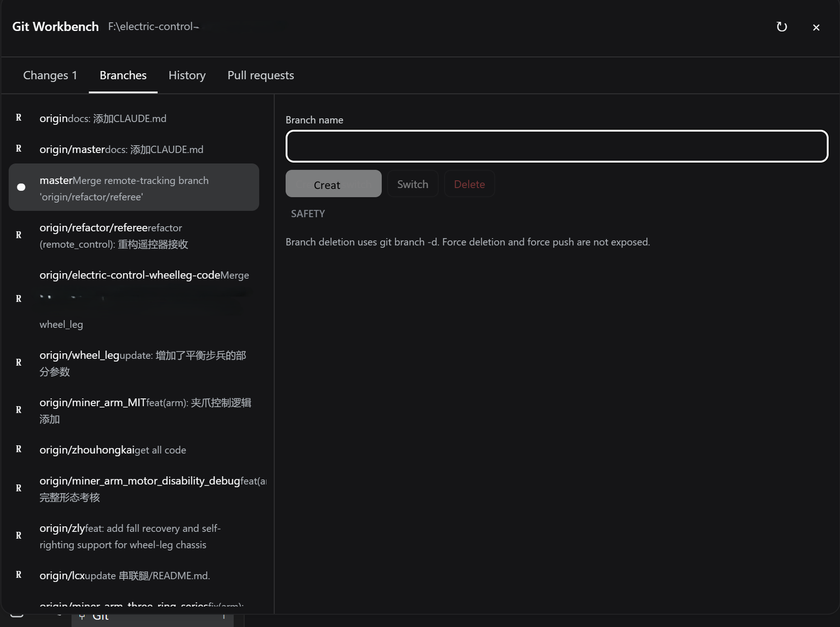Screen dimensions: 840x627
Task: Click the R badge beside origin/wheel_leg
Action: coord(19,362)
